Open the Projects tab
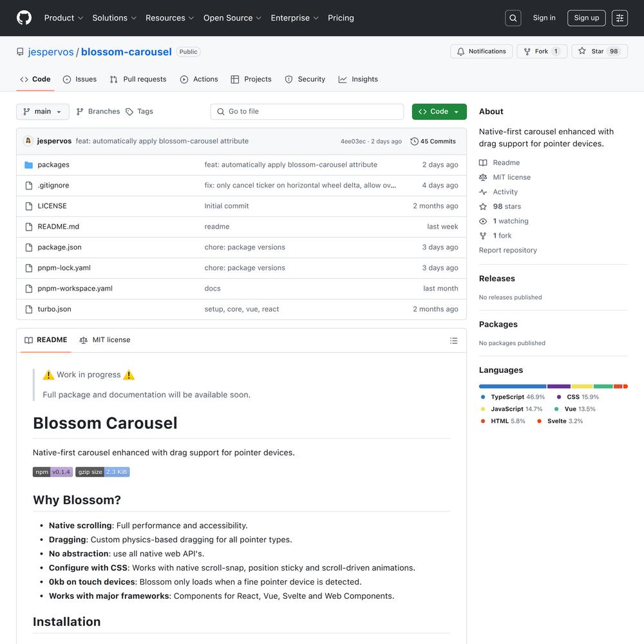Screen dimensions: 644x644 (x=251, y=79)
